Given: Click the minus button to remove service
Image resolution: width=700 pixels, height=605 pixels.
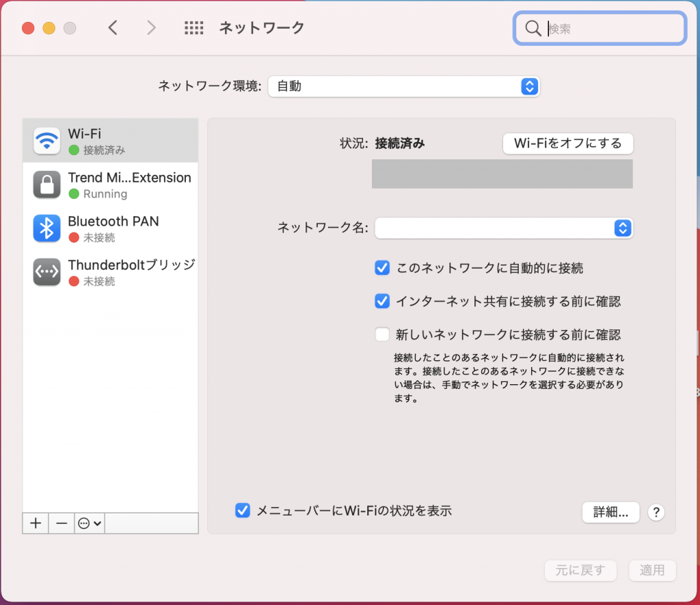Looking at the screenshot, I should click(62, 523).
